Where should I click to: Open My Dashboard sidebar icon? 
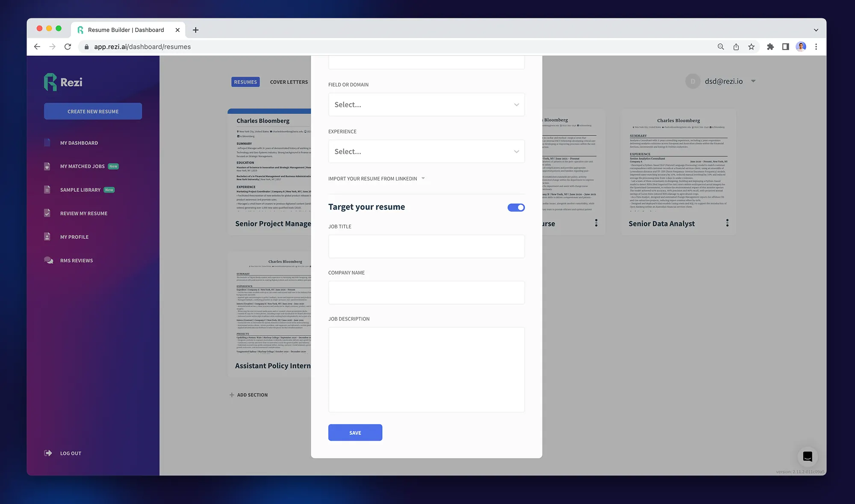[x=47, y=143]
